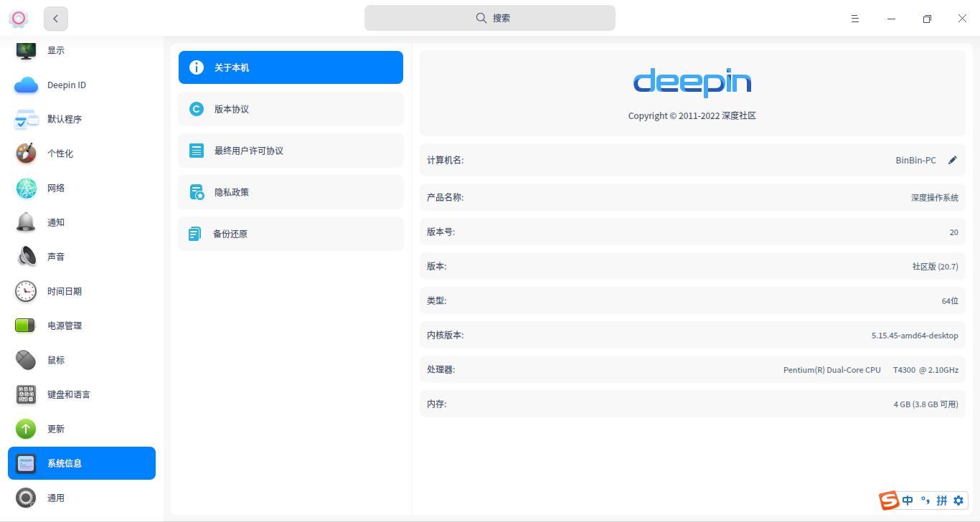The height and width of the screenshot is (522, 980).
Task: Click the back navigation arrow
Action: click(x=56, y=19)
